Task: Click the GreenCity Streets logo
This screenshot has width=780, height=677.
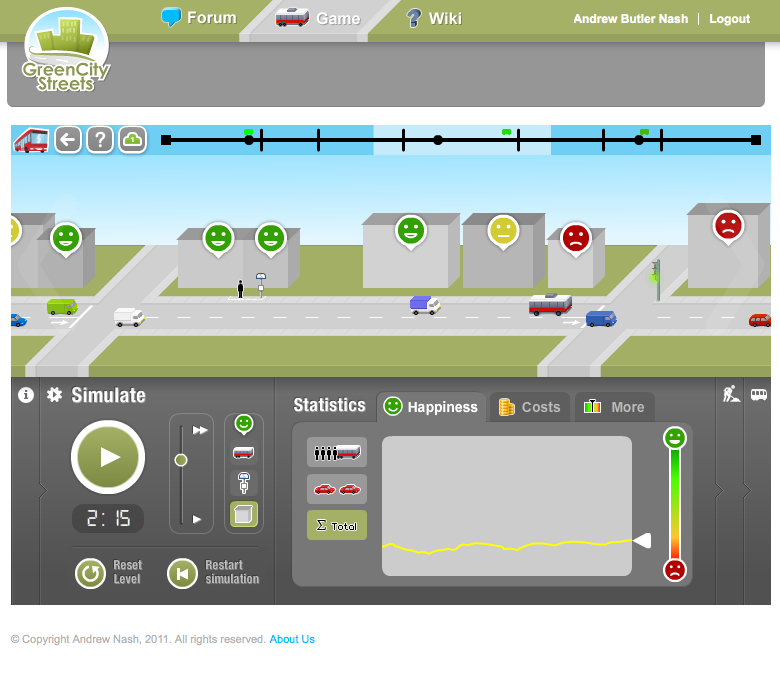Action: click(x=66, y=50)
